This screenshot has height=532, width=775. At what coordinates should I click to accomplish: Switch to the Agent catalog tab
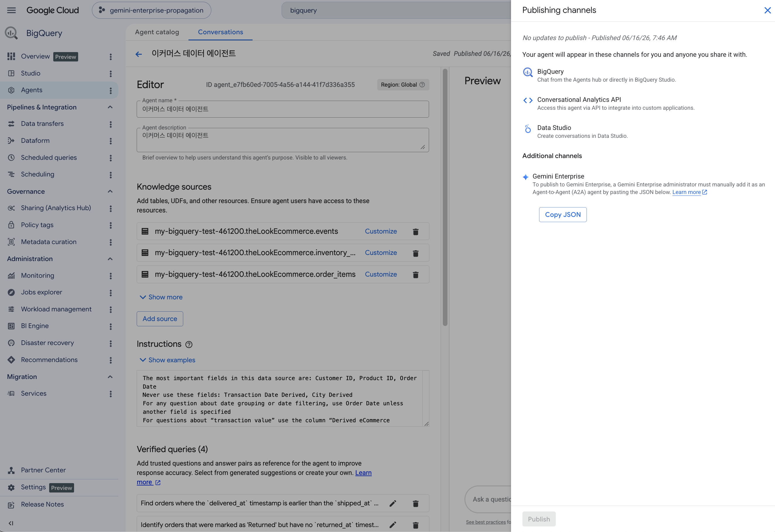click(x=157, y=32)
